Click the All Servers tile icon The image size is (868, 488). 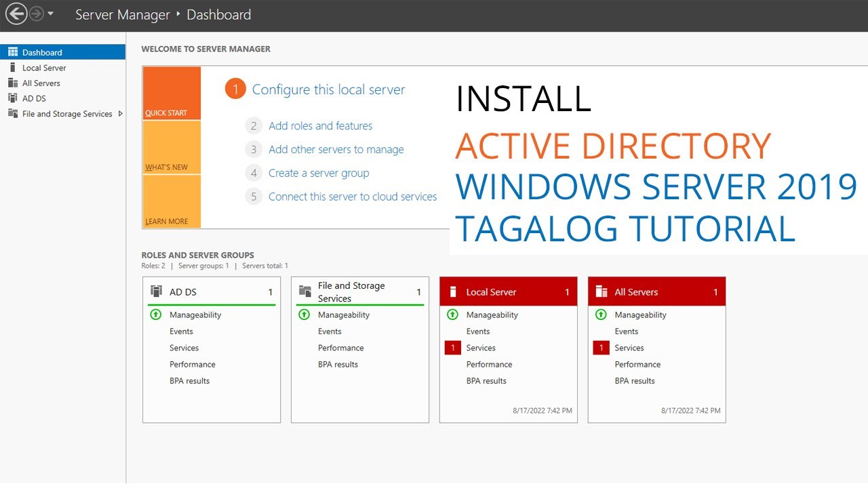click(x=601, y=291)
